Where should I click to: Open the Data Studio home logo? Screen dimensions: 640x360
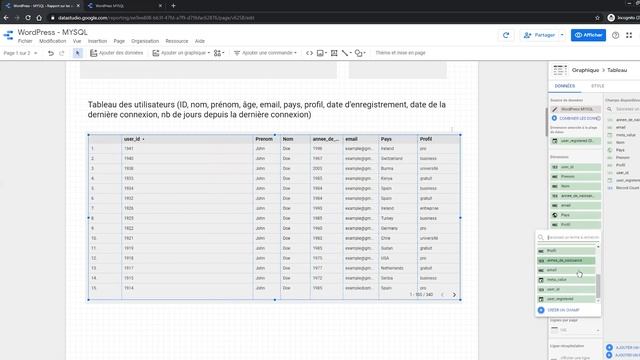[8, 36]
